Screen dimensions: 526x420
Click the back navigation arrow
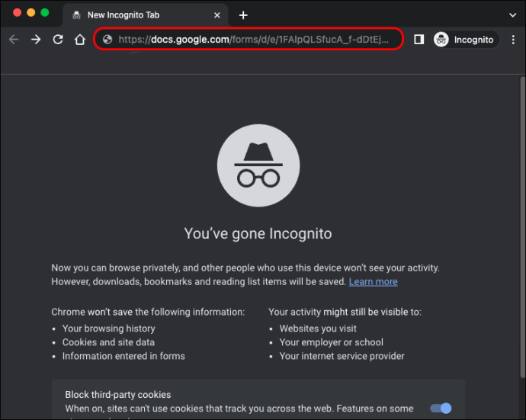(x=14, y=40)
